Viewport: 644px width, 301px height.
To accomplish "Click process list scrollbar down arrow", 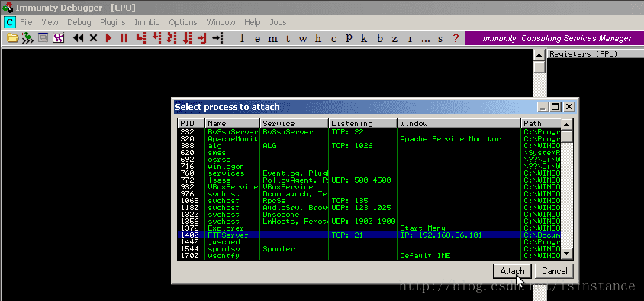I will coord(567,254).
